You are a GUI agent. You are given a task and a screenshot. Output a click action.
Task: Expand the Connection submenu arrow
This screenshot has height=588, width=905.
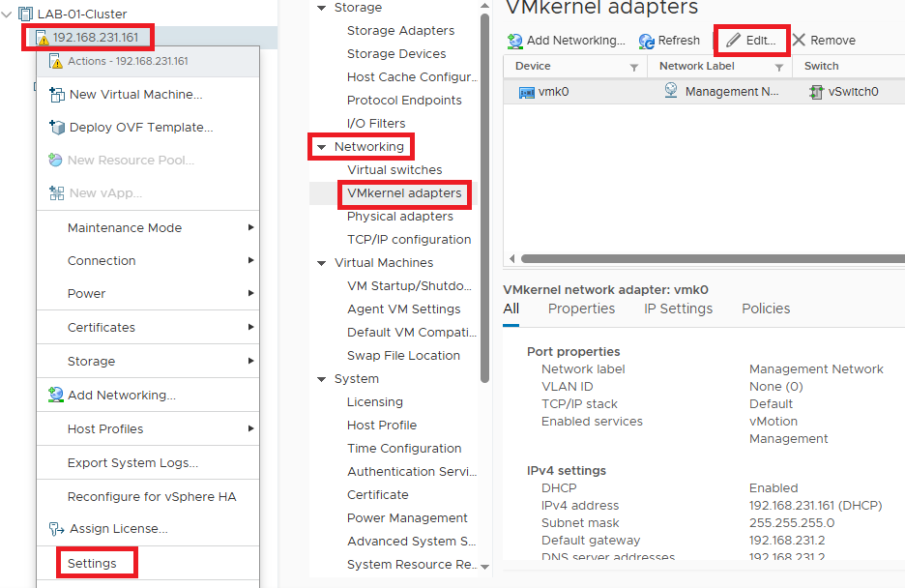tap(250, 260)
